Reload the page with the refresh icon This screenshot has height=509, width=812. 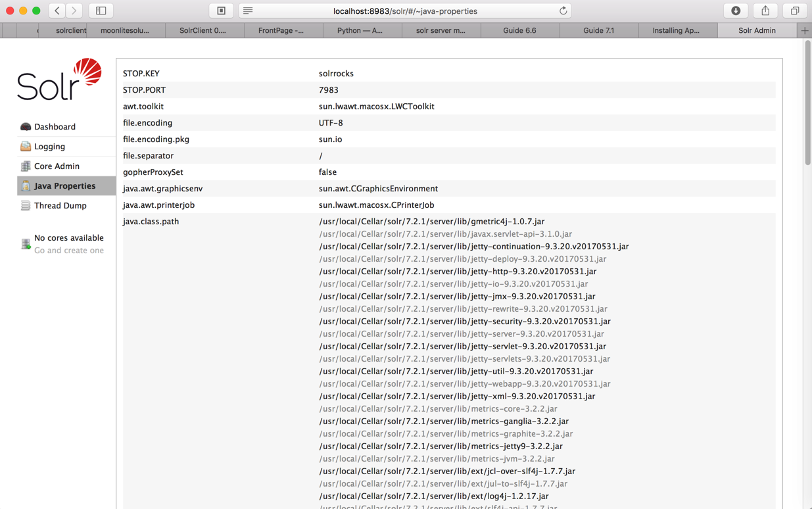click(563, 11)
